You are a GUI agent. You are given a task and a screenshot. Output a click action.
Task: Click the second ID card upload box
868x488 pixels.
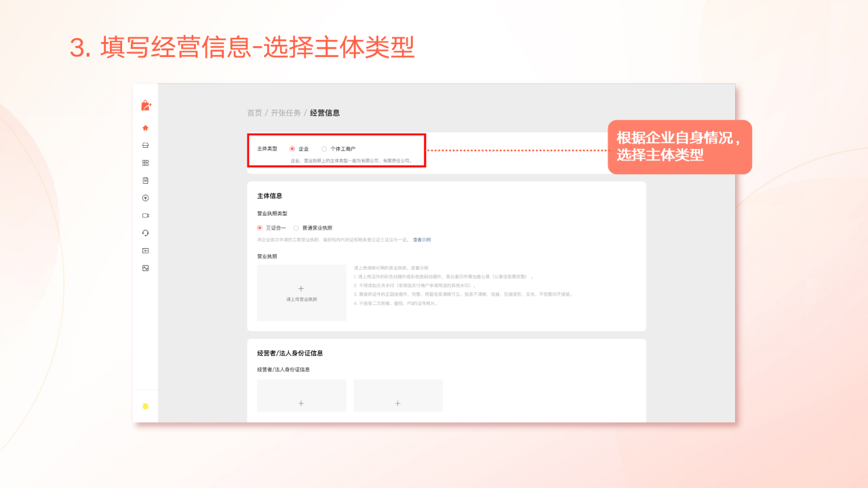398,396
